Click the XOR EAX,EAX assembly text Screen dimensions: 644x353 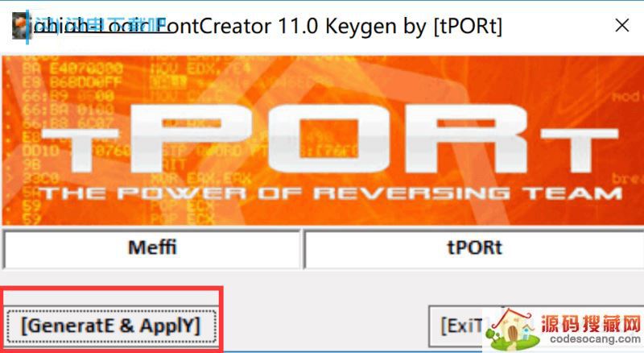pyautogui.click(x=200, y=180)
